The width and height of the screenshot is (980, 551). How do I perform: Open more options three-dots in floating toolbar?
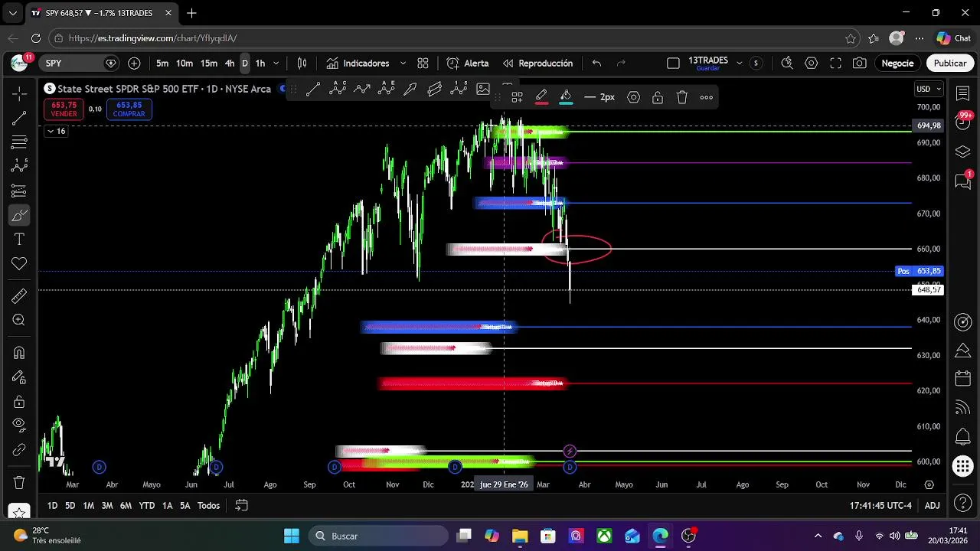tap(707, 97)
